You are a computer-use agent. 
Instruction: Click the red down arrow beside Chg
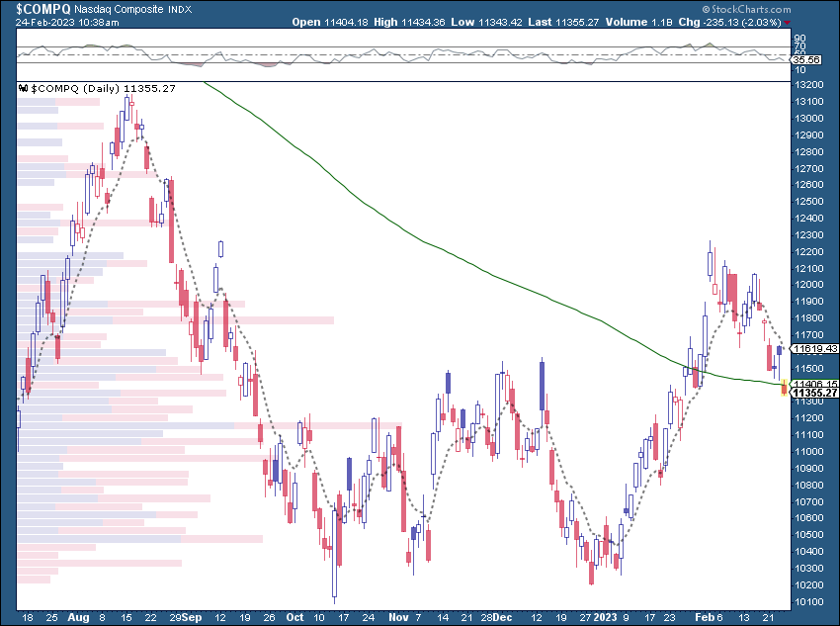click(787, 23)
